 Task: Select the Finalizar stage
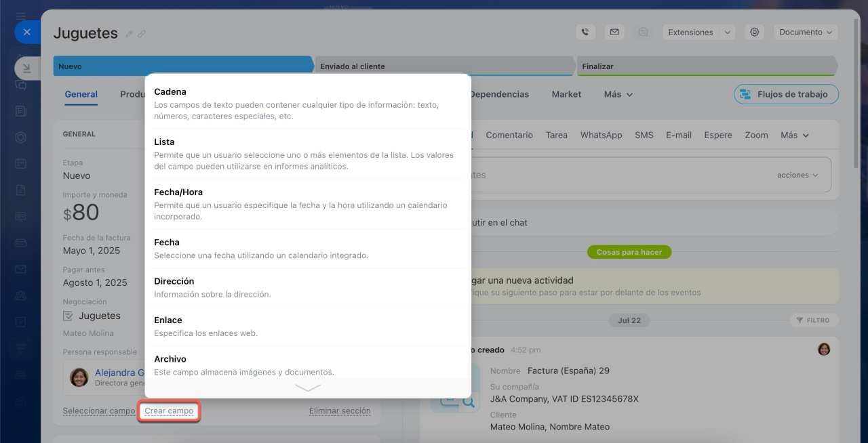[707, 66]
